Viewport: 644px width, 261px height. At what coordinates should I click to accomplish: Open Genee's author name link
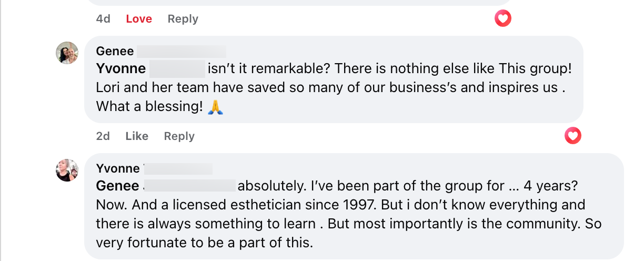115,51
